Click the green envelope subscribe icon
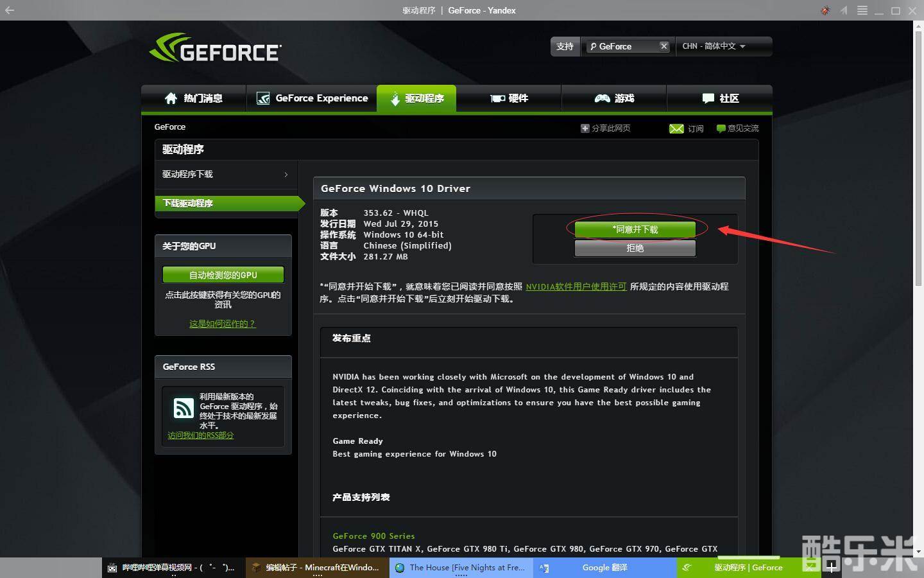Image resolution: width=924 pixels, height=578 pixels. (676, 128)
